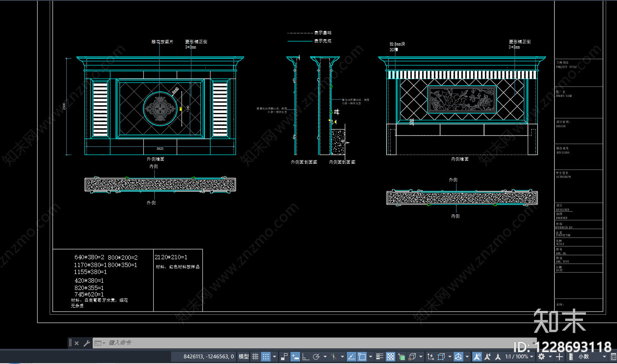Click the lineweight display icon
Image resolution: width=617 pixels, height=364 pixels.
click(380, 357)
